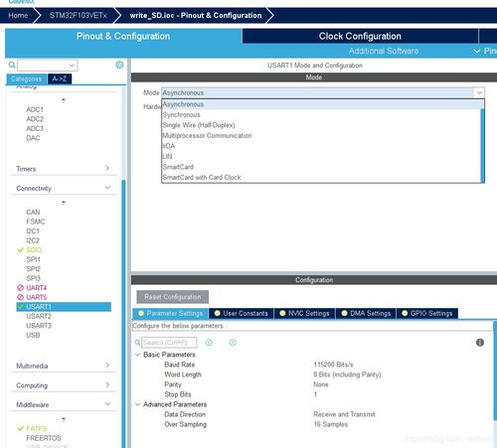Image resolution: width=497 pixels, height=448 pixels.
Task: Switch to Clock Configuration tab
Action: coord(360,36)
